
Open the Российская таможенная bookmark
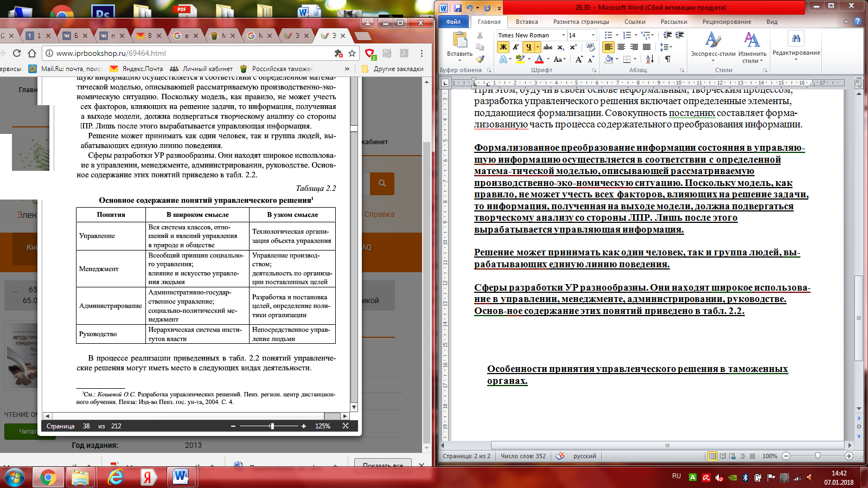(x=277, y=69)
